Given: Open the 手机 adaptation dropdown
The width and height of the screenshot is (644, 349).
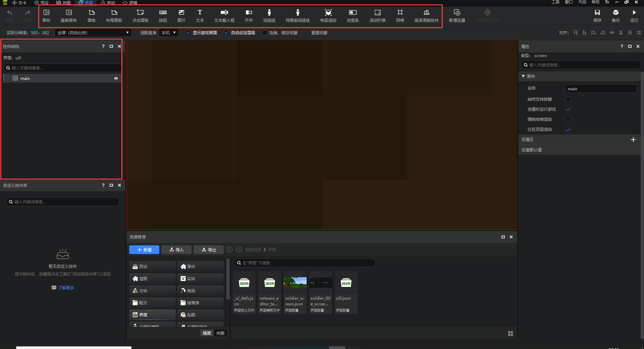Looking at the screenshot, I should 168,33.
